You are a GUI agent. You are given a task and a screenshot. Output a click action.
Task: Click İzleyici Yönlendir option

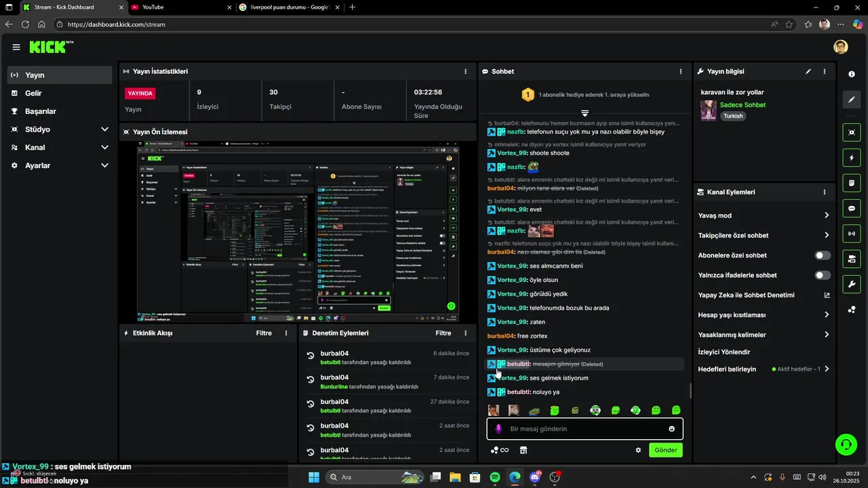pos(724,352)
